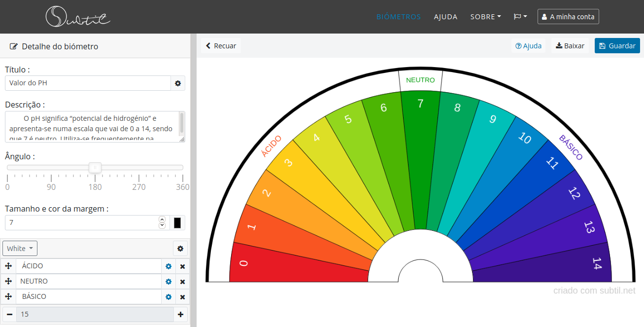Adjust the Ângulo slider handle

click(x=95, y=168)
